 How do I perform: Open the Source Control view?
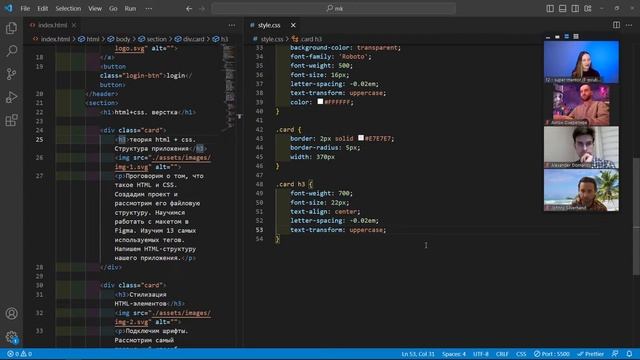pyautogui.click(x=11, y=74)
